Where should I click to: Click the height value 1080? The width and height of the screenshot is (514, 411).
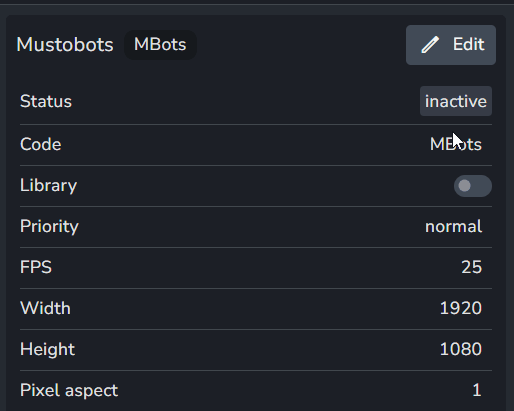click(461, 349)
